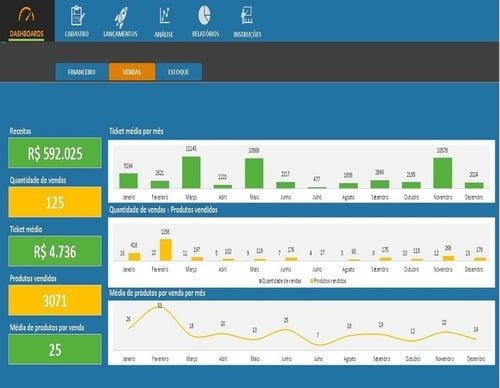Click the Instruções presenter icon
The image size is (500, 388).
click(x=247, y=15)
